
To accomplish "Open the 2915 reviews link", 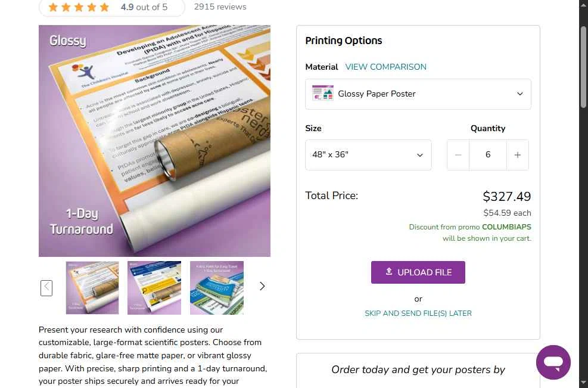I will coord(220,7).
